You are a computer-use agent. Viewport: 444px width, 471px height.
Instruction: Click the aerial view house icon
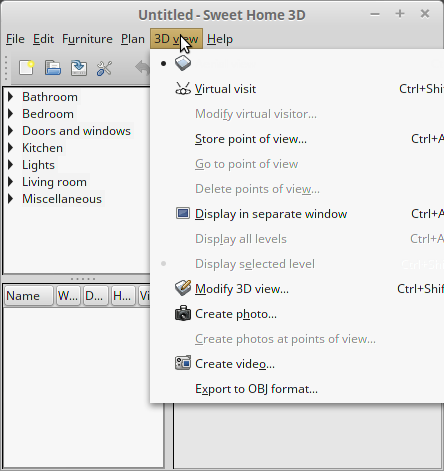(183, 63)
